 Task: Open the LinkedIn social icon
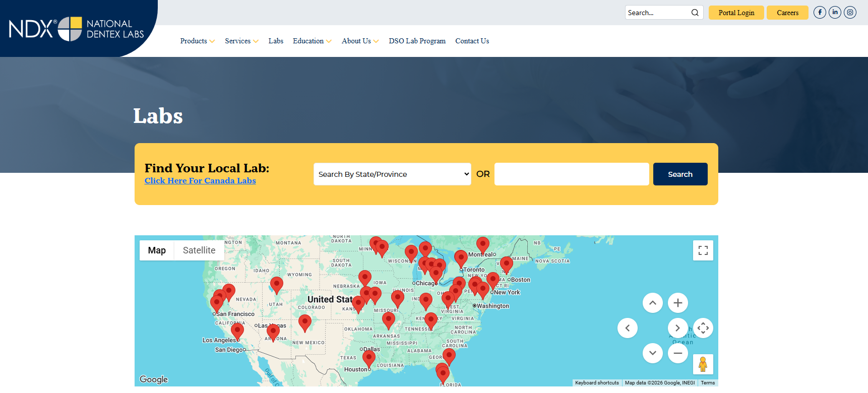coord(835,12)
